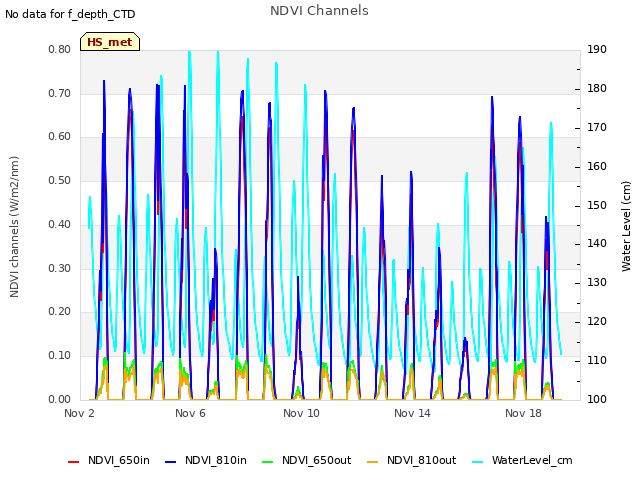The height and width of the screenshot is (480, 640).
Task: Click the 160 right axis tick label
Action: tap(597, 167)
